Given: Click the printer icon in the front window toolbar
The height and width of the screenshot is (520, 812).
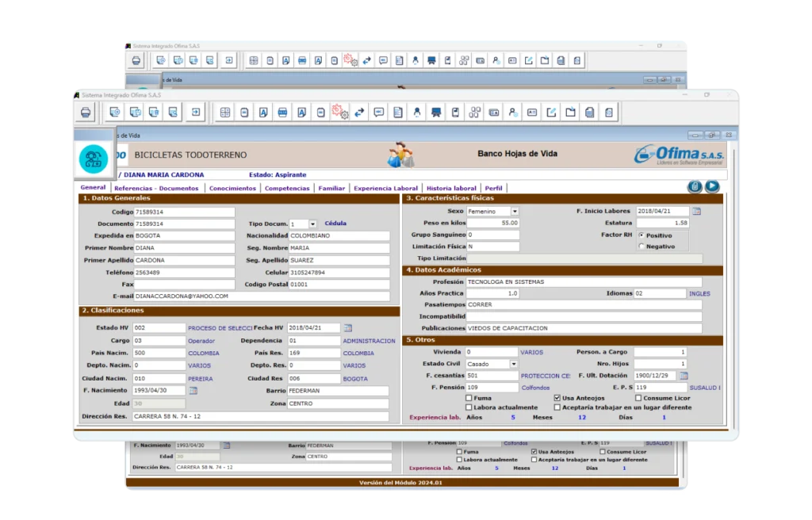Looking at the screenshot, I should coord(86,113).
